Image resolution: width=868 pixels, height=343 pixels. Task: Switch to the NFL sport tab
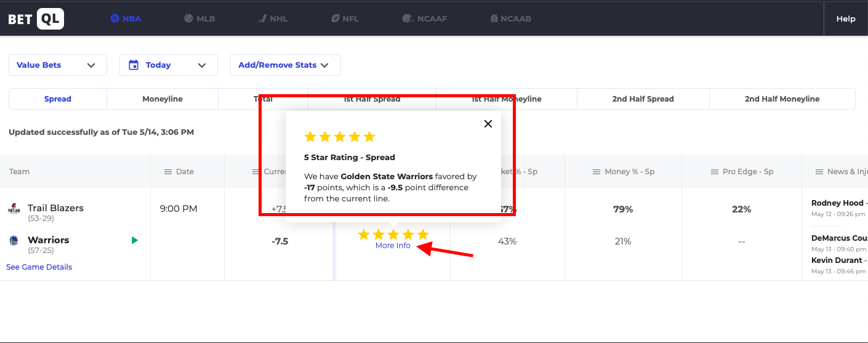click(x=345, y=18)
